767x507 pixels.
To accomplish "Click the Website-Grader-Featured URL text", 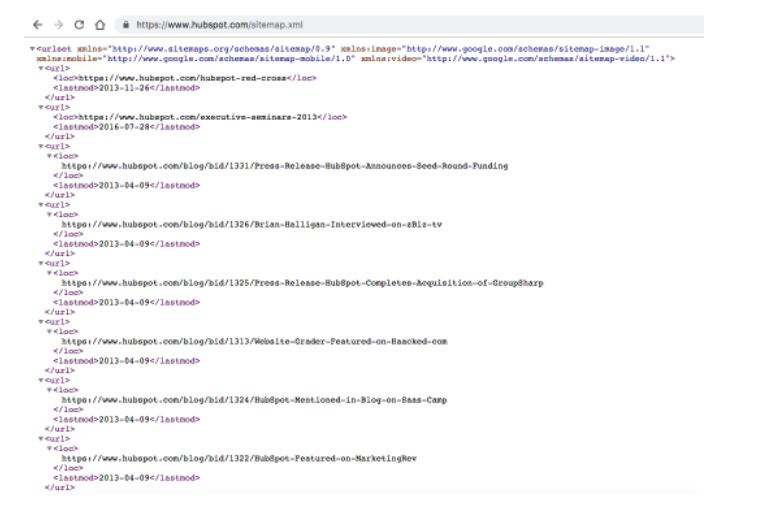I will 254,342.
